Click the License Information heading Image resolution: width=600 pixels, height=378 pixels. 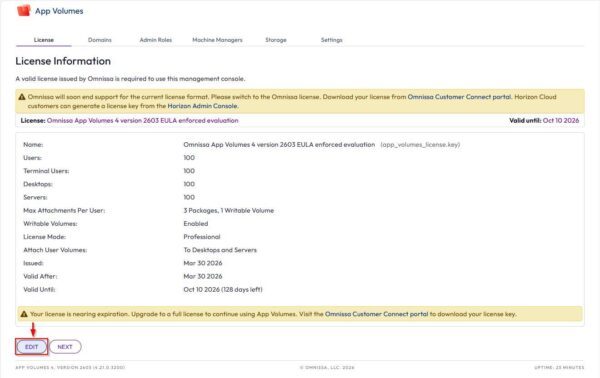63,61
